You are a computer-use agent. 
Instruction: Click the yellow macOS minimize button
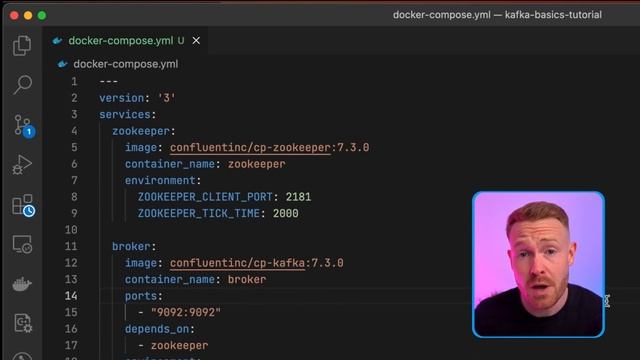click(28, 16)
